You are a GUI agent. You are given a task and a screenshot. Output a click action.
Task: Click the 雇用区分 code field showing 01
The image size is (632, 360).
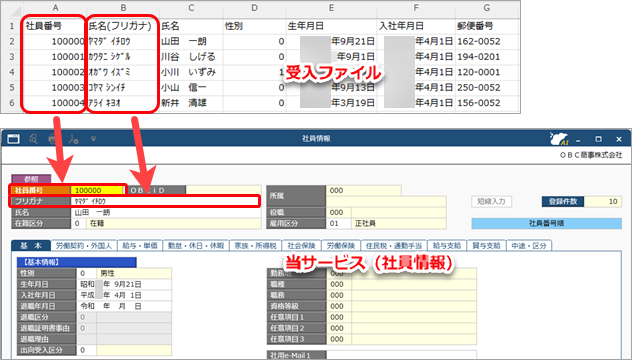(x=339, y=223)
